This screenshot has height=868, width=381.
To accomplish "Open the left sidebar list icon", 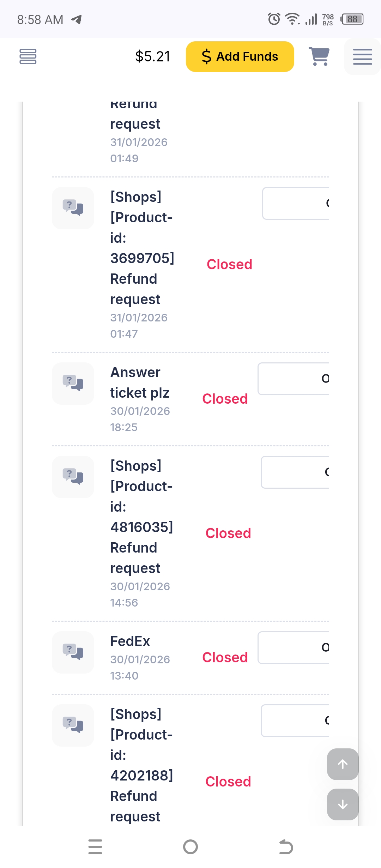I will (x=28, y=56).
